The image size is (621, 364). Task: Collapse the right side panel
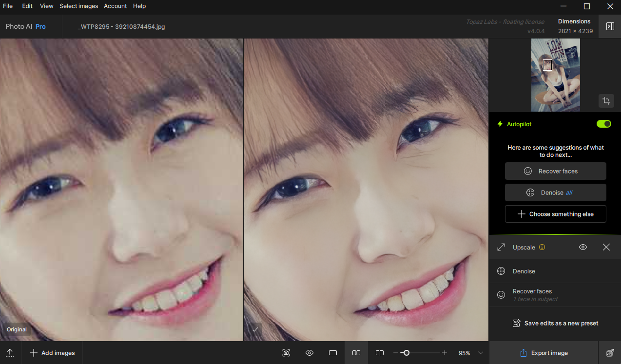tap(610, 26)
